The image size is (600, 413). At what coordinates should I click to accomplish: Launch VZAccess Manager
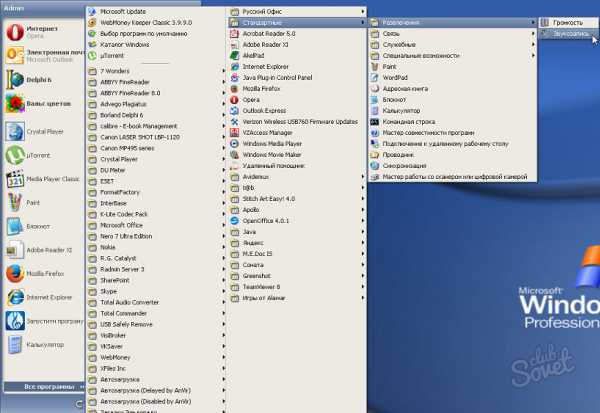(297, 133)
